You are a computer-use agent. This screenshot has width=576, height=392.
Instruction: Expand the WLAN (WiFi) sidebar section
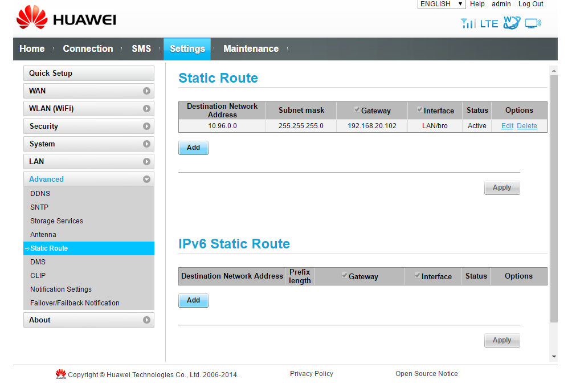click(88, 108)
